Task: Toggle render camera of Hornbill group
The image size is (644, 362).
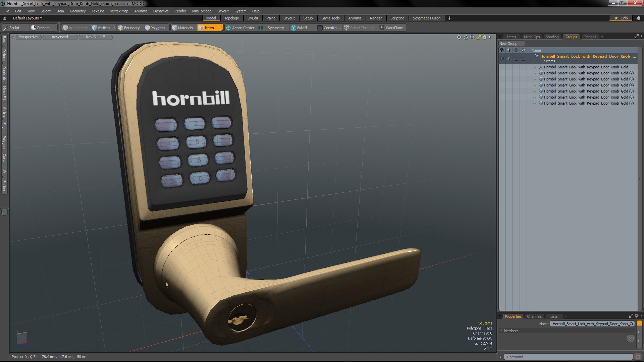Action: coord(509,59)
